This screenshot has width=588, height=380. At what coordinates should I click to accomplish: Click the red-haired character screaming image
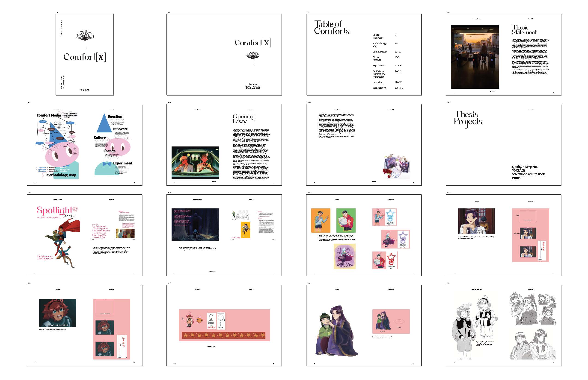(58, 313)
